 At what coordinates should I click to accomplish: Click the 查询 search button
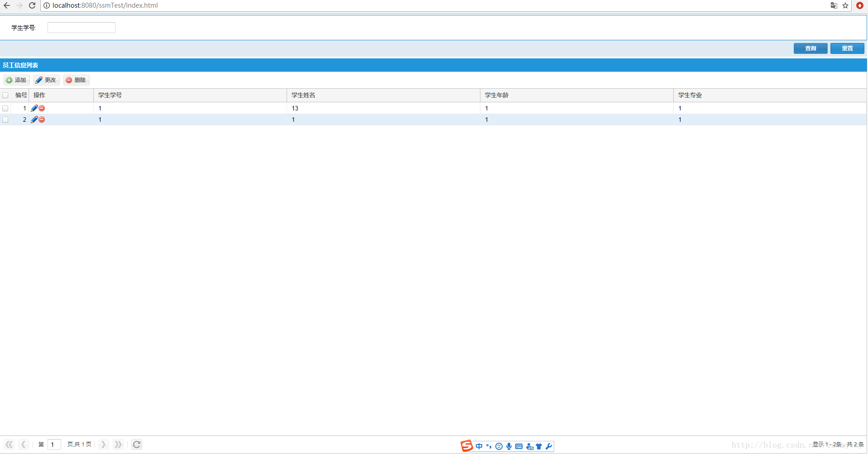810,48
